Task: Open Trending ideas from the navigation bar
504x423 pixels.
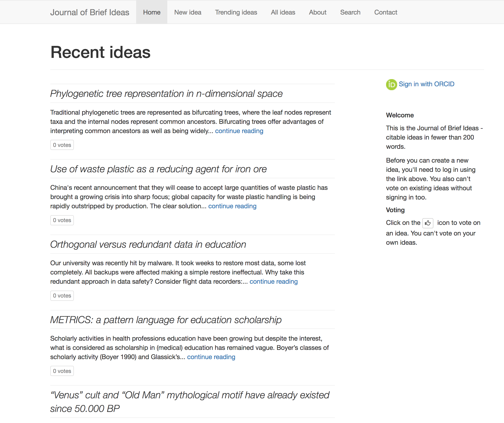Action: 236,12
